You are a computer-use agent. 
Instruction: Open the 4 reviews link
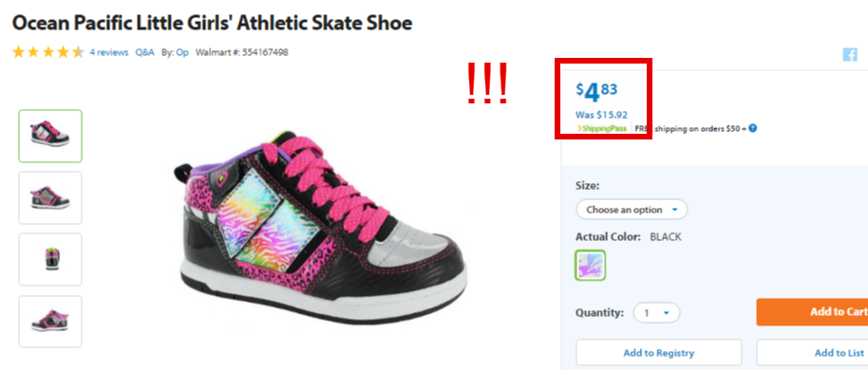click(109, 52)
